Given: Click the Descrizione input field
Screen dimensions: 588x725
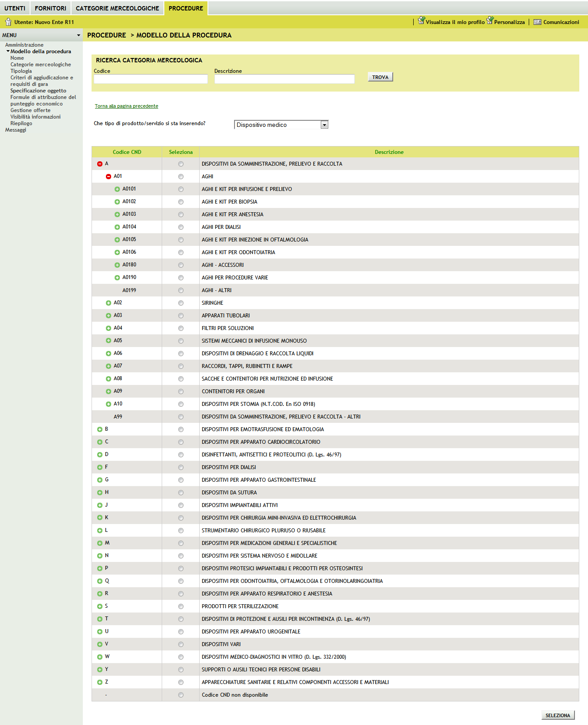Looking at the screenshot, I should point(284,79).
